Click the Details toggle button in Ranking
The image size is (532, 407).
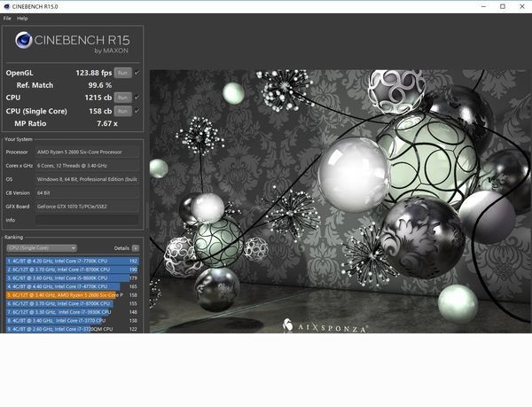tap(136, 248)
